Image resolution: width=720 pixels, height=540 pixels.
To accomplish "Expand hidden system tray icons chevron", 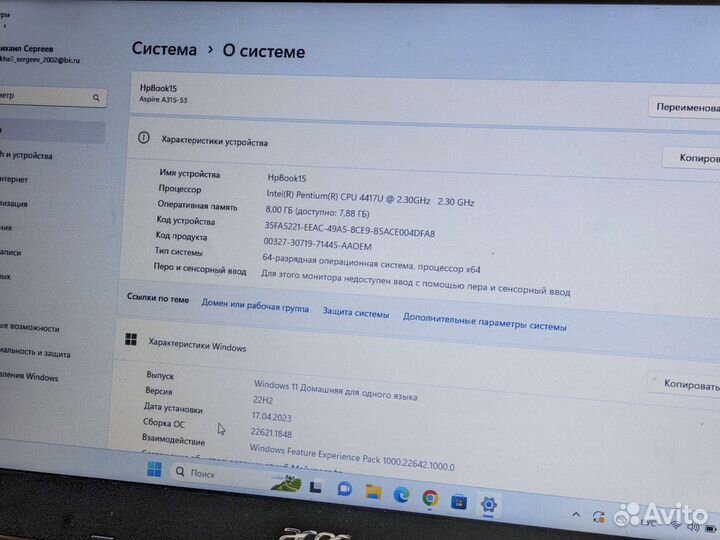I will [576, 514].
